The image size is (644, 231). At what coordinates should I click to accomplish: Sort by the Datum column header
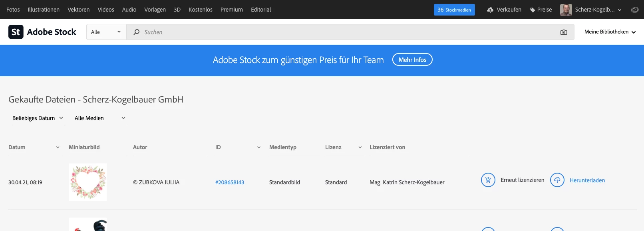coord(34,147)
